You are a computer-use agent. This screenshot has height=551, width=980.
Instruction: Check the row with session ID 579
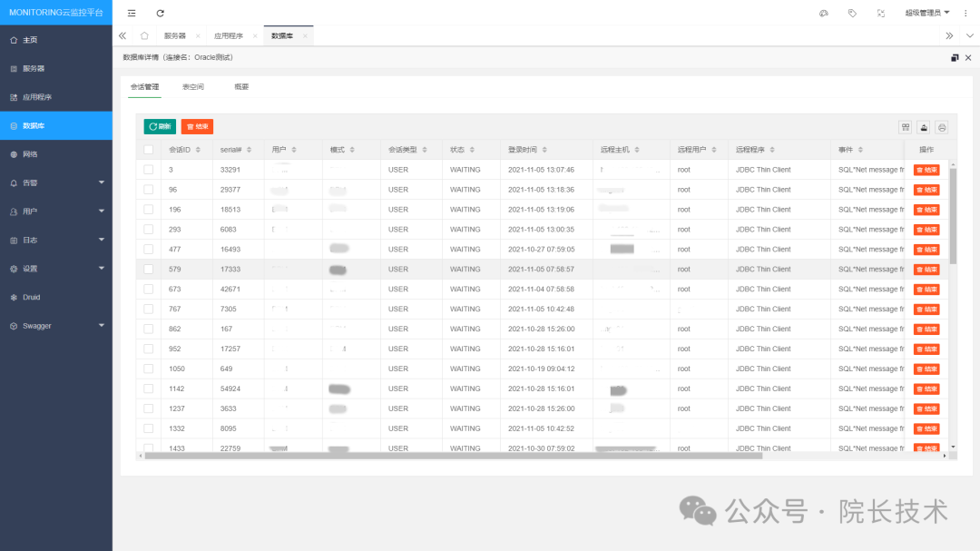point(148,269)
